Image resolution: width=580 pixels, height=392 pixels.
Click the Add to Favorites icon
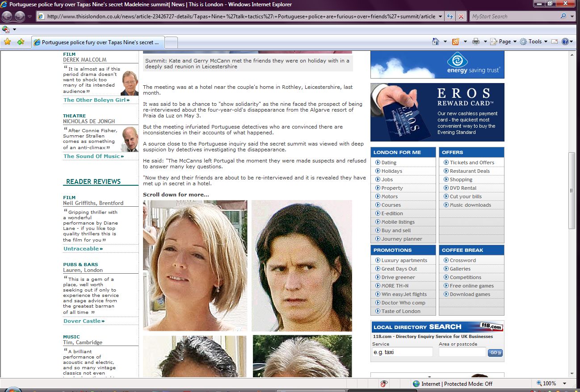tap(21, 42)
